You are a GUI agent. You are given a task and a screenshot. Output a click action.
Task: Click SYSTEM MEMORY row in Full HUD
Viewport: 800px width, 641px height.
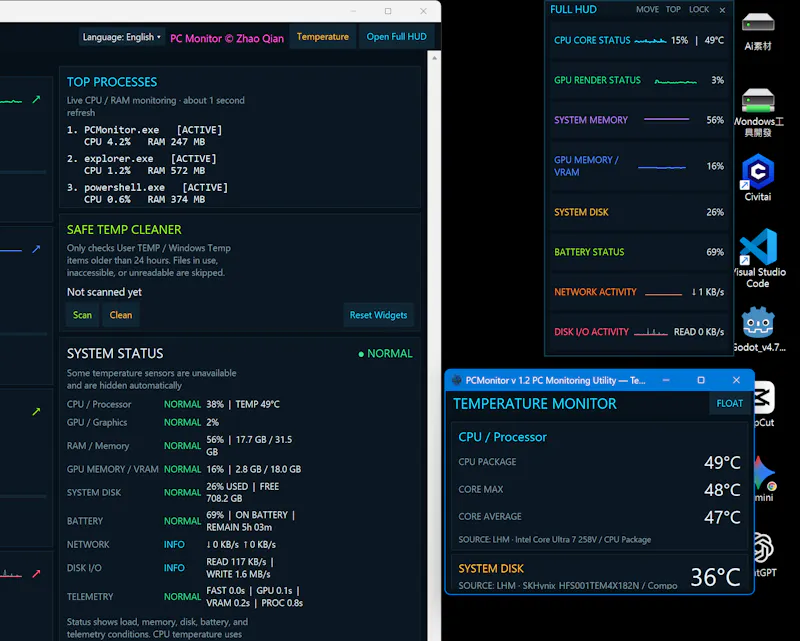(639, 120)
